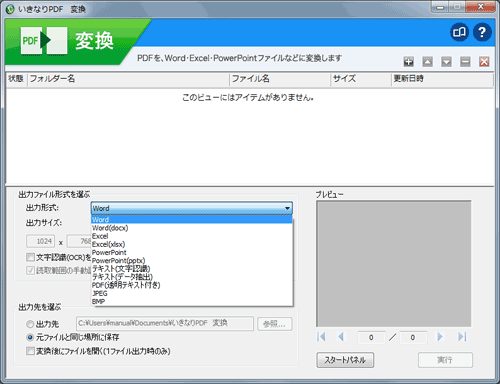Choose PDF(透明テキスト付き) in the format list
The image size is (500, 384).
pyautogui.click(x=192, y=285)
